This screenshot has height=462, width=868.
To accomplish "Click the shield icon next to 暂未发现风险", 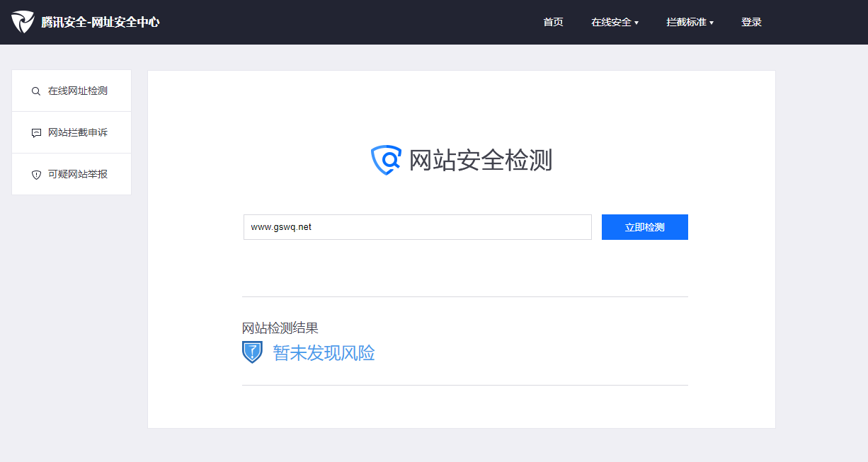I will click(x=252, y=352).
